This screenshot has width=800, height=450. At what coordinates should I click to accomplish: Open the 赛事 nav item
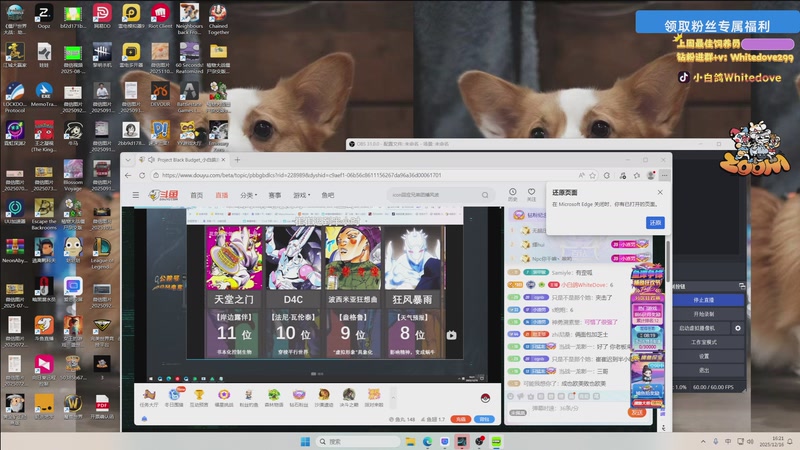tap(275, 195)
